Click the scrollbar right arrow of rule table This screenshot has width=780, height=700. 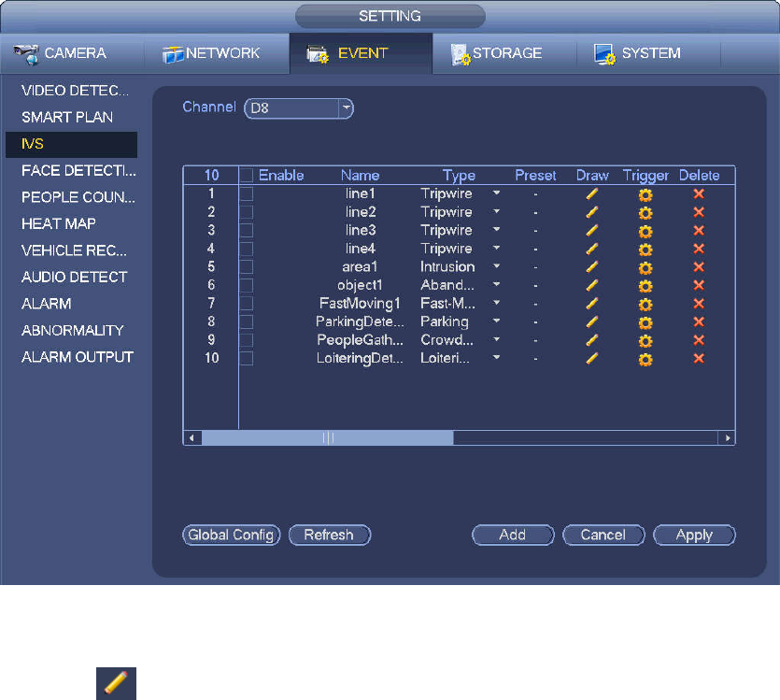click(x=727, y=437)
